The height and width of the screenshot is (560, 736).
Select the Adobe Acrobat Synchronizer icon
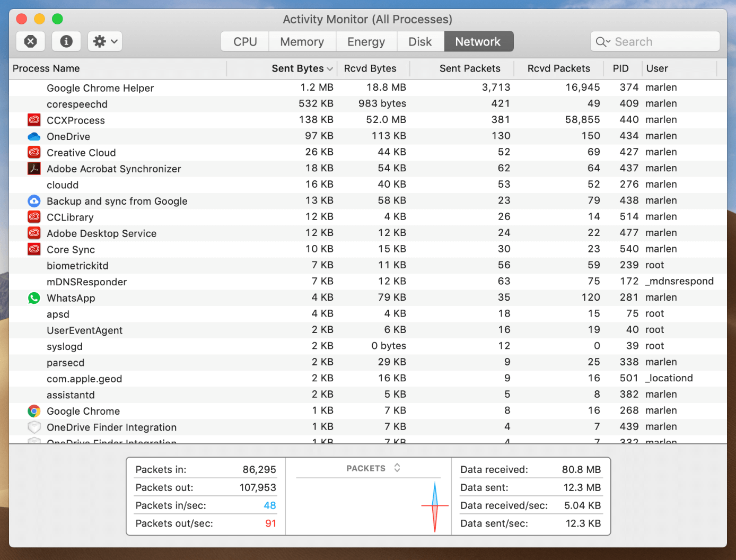click(x=33, y=168)
